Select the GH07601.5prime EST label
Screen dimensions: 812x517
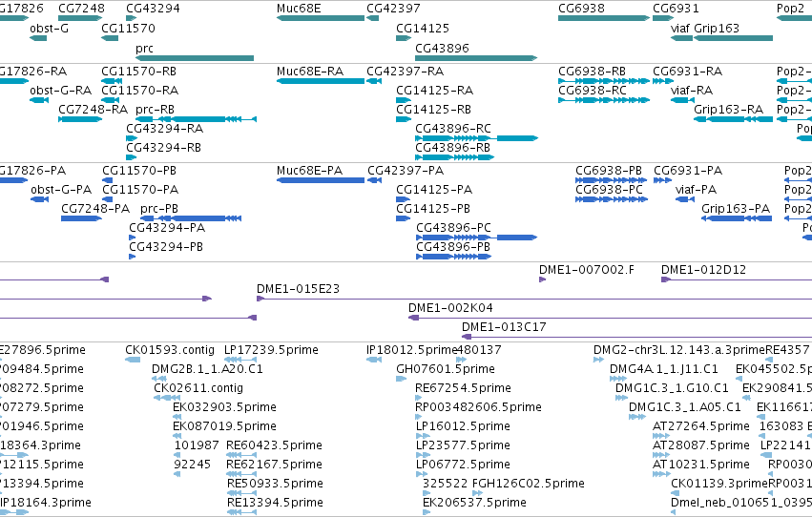446,369
